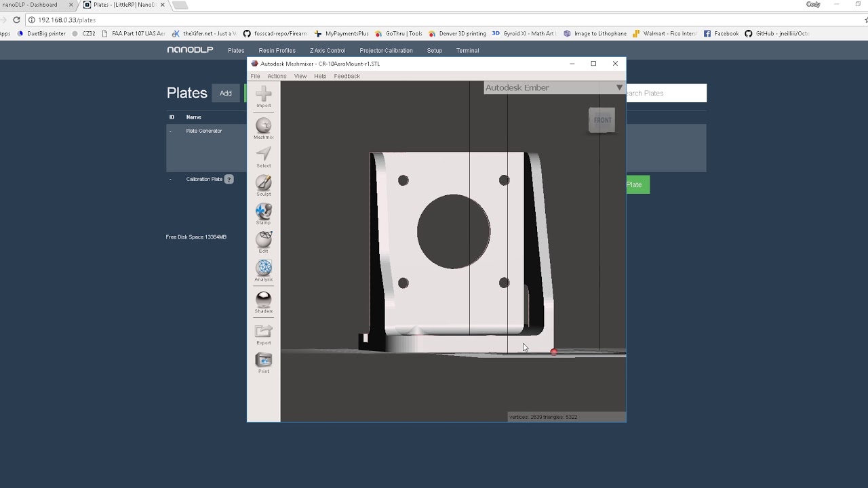Maximize the Meshmixer window
Image resolution: width=868 pixels, height=488 pixels.
pyautogui.click(x=593, y=64)
